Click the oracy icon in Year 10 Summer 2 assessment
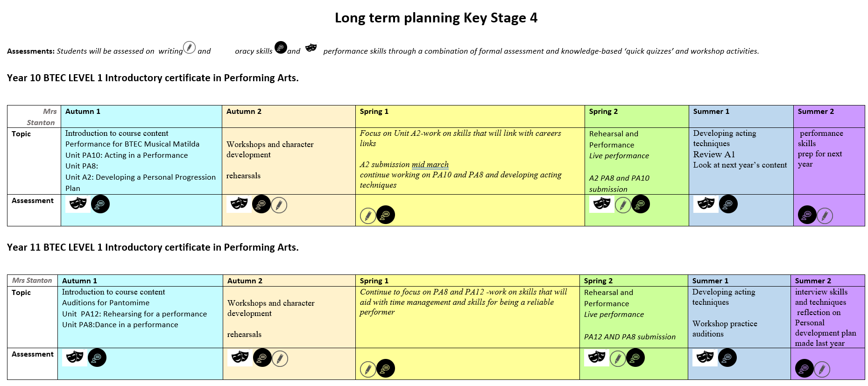Screen dimensions: 868x386 tap(807, 215)
